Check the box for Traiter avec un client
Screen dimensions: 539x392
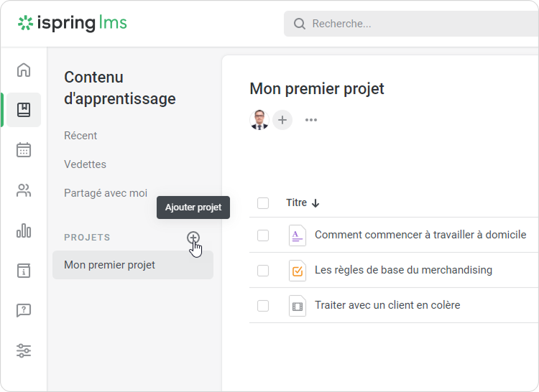tap(263, 306)
